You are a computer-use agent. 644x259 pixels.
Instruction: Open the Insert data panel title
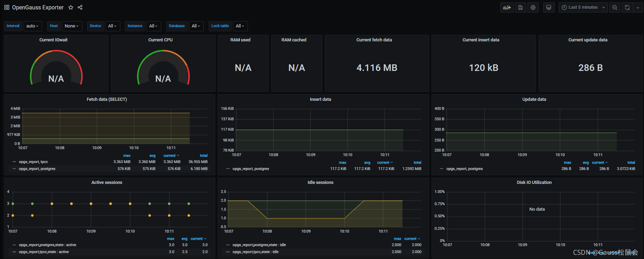tap(321, 99)
